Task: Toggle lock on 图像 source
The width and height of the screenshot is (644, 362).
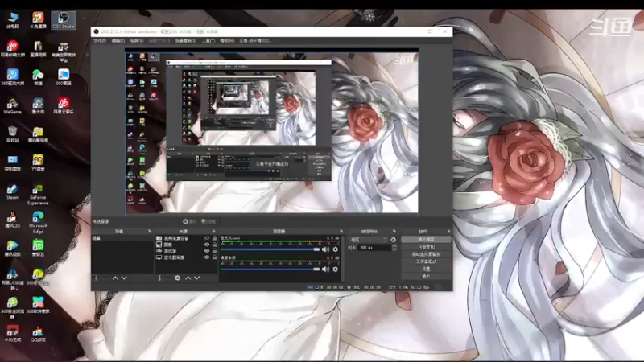Action: point(214,245)
